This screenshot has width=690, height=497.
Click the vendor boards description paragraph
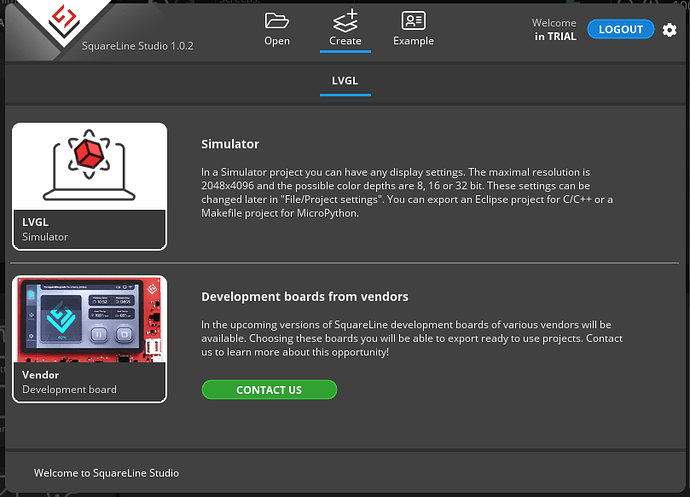[412, 338]
